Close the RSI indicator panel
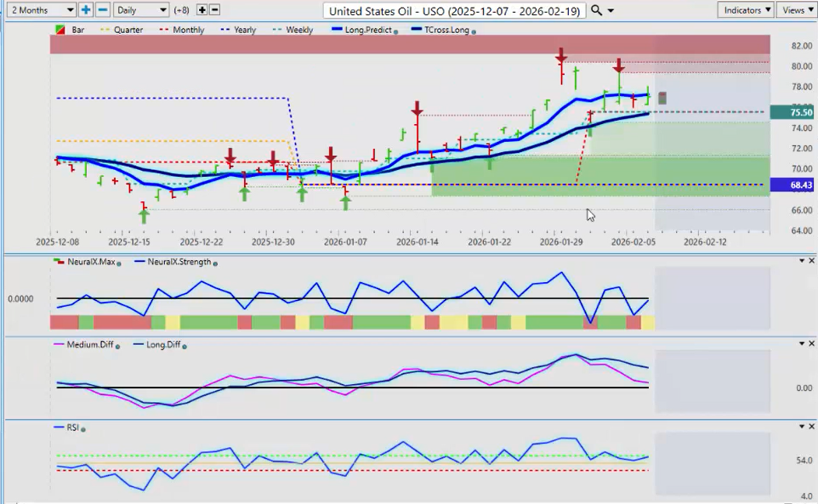The width and height of the screenshot is (818, 504). 810,427
